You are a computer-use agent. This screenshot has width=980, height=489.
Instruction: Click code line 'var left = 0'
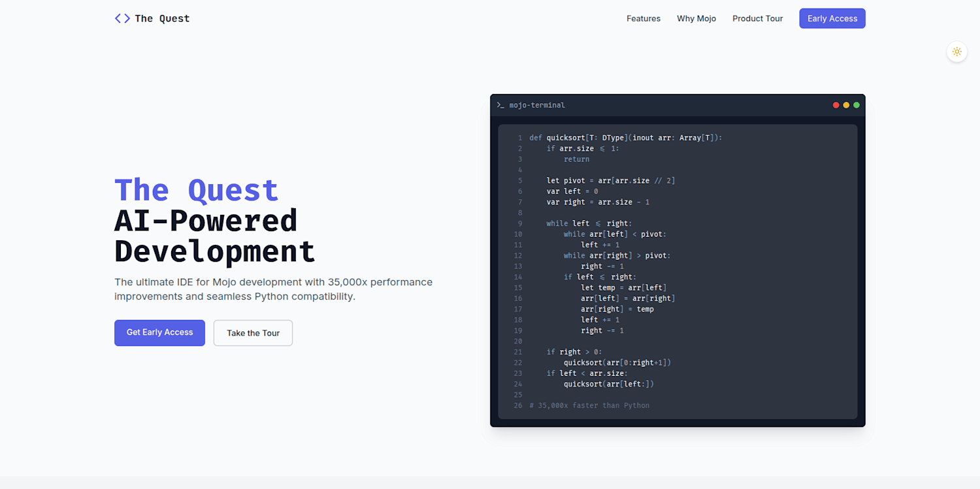tap(572, 191)
